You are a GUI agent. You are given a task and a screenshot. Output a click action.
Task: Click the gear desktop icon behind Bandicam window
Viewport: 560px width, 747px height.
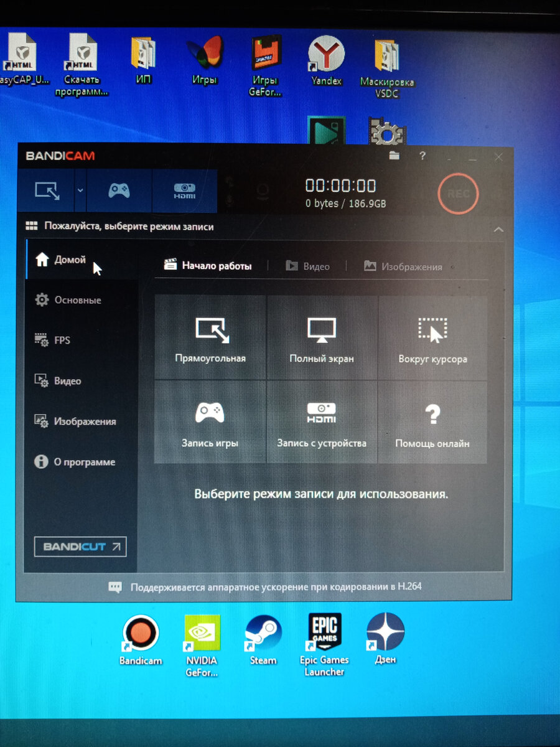click(x=387, y=132)
